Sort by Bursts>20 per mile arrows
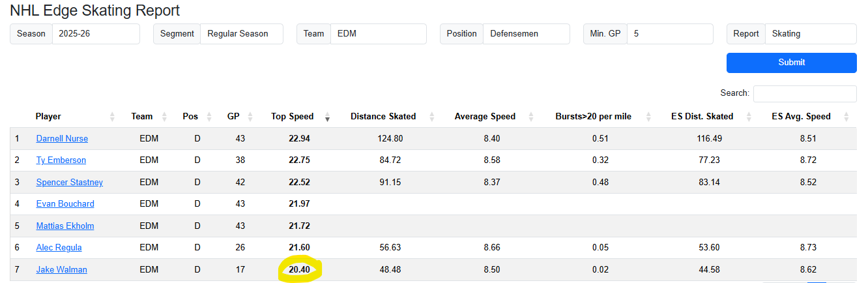Viewport: 868px width, 283px height. [648, 117]
